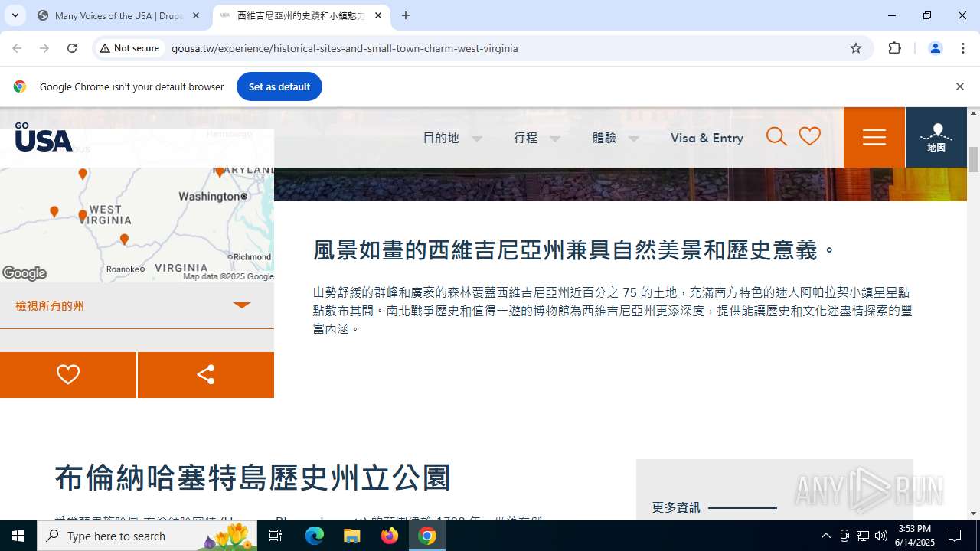This screenshot has height=551, width=980.
Task: Open the notification center icon
Action: 955,536
